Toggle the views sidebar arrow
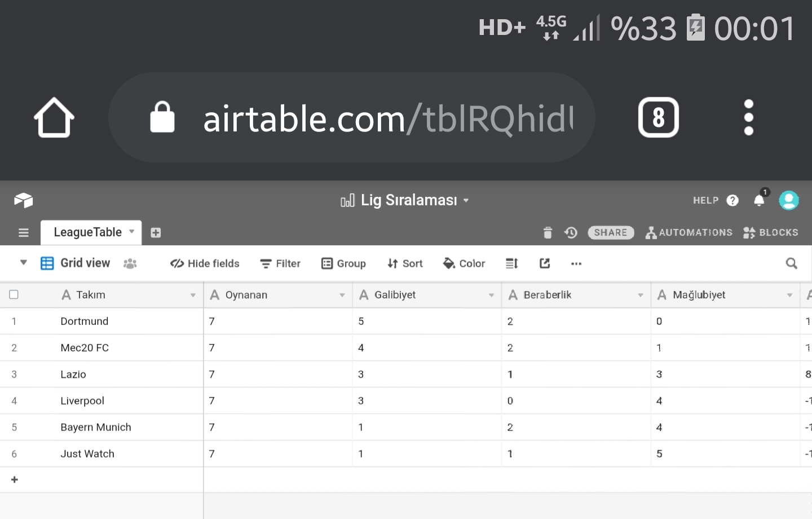The width and height of the screenshot is (812, 519). click(x=24, y=262)
